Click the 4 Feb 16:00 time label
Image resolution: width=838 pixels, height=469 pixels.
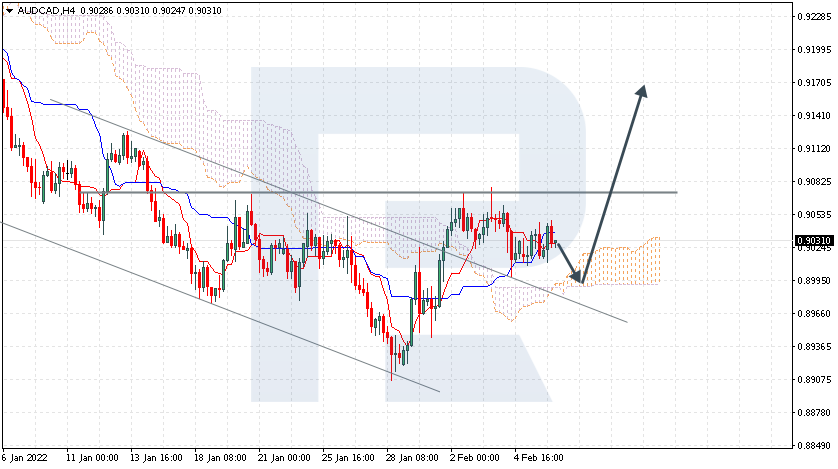coord(539,458)
